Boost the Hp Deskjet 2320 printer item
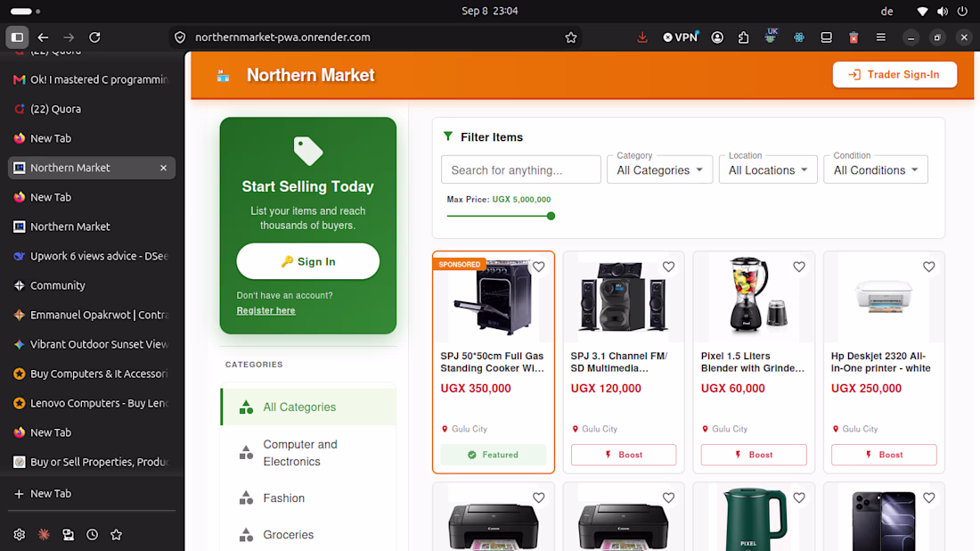The image size is (980, 551). coord(884,455)
